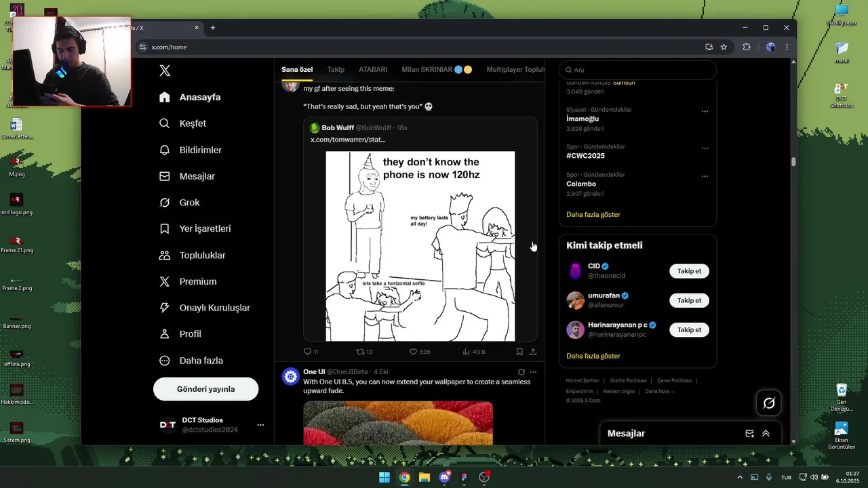Screen dimensions: 868x488
Task: Click Daha fazla göster under Kimi takip etmeli
Action: point(593,356)
